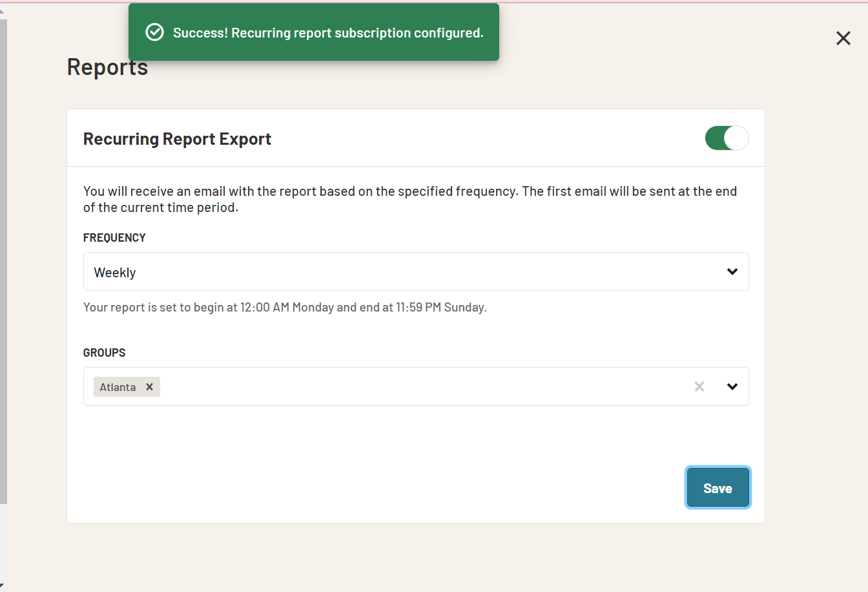
Task: Save the recurring report settings
Action: (718, 487)
